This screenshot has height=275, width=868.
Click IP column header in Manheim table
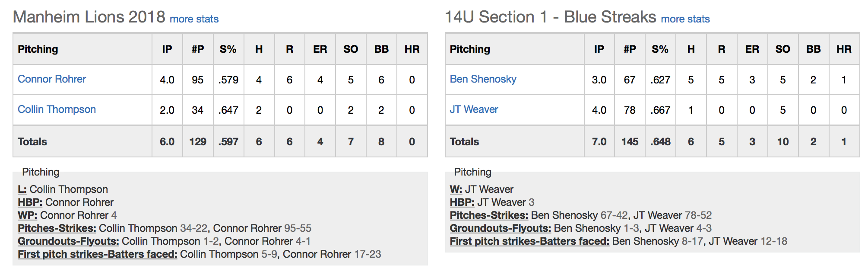point(167,49)
